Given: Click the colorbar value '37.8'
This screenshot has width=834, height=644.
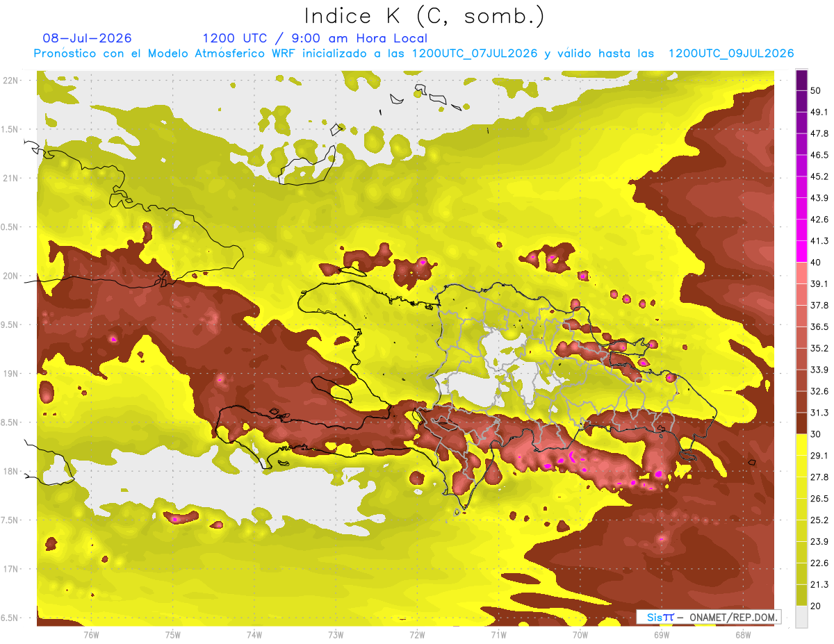Looking at the screenshot, I should [819, 305].
